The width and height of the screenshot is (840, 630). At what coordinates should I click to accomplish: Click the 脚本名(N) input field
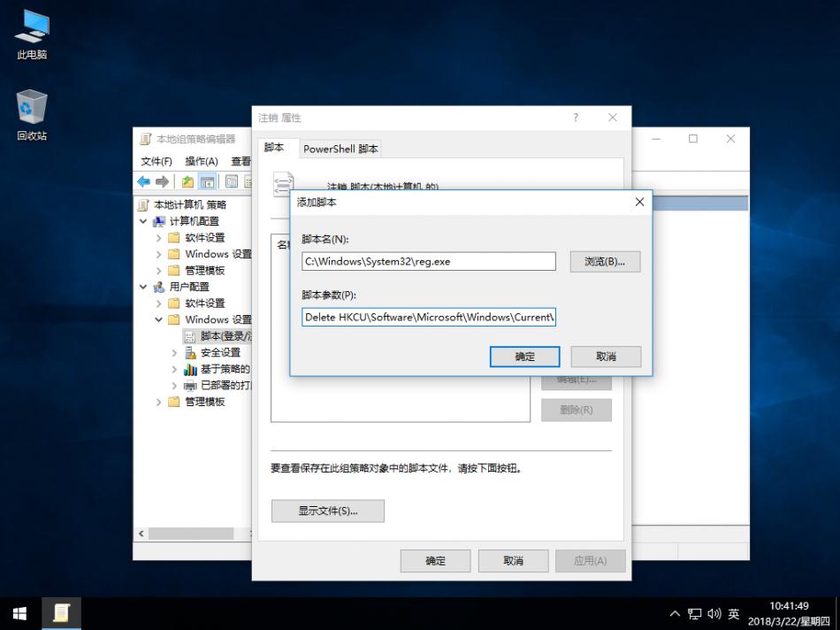[429, 262]
